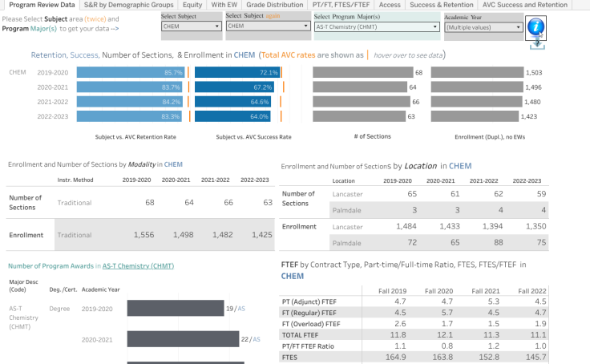This screenshot has height=364, width=590.
Task: Expand the Select Subject again dropdown
Action: [267, 26]
